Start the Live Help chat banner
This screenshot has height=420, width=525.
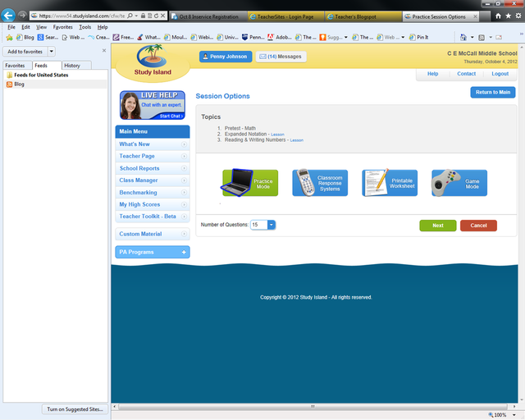(x=153, y=105)
